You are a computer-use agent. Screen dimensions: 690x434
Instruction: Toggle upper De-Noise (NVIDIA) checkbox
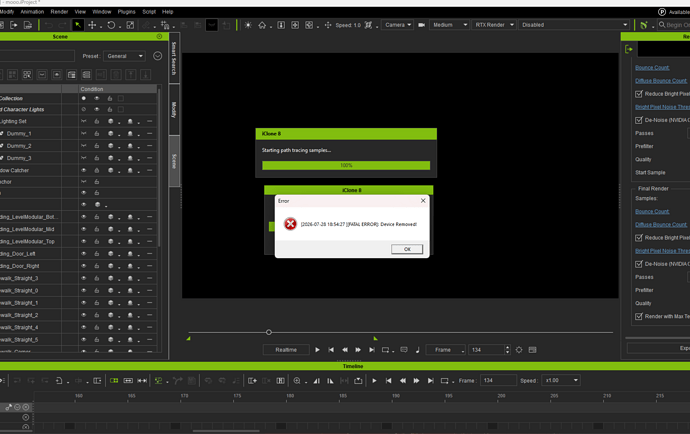[x=639, y=120]
